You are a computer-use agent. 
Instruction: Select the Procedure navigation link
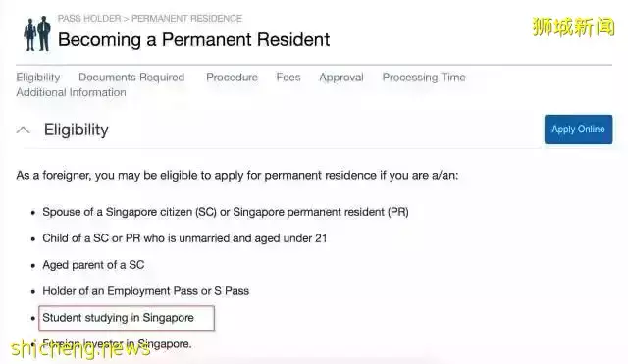232,77
